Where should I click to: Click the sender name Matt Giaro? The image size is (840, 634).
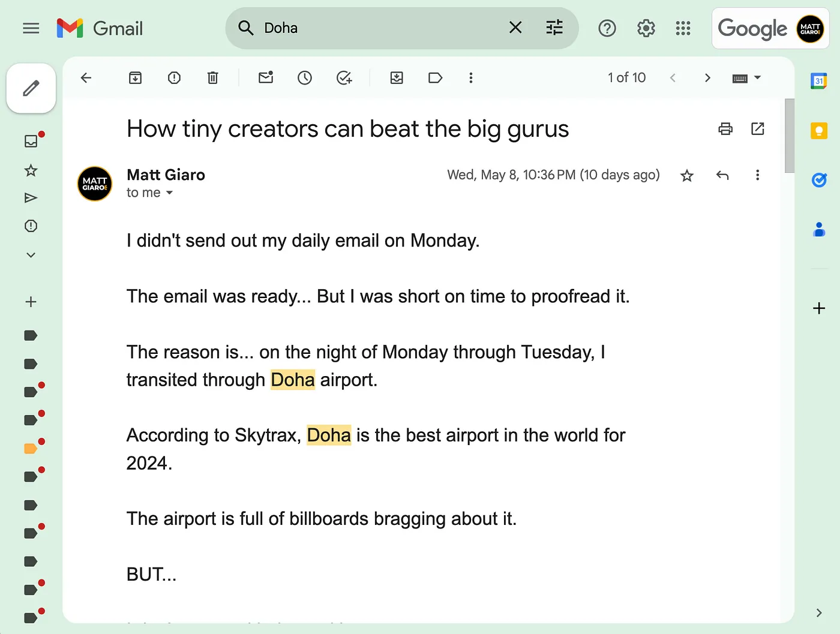tap(166, 175)
